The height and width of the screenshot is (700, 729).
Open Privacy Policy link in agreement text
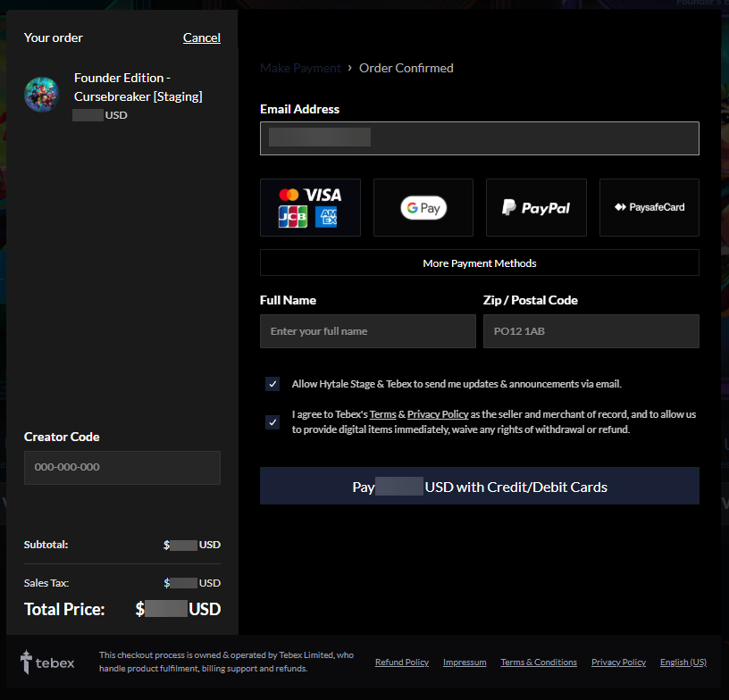click(x=438, y=414)
